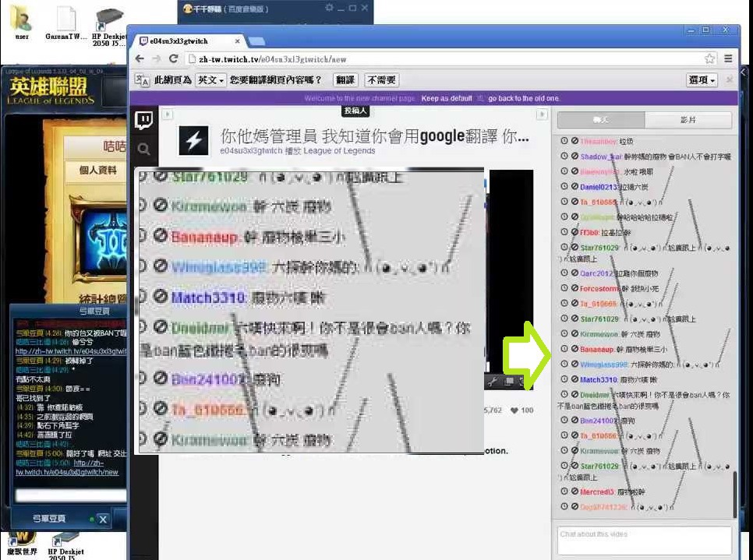Open the 選項 options dropdown
753x560 pixels.
click(x=702, y=80)
